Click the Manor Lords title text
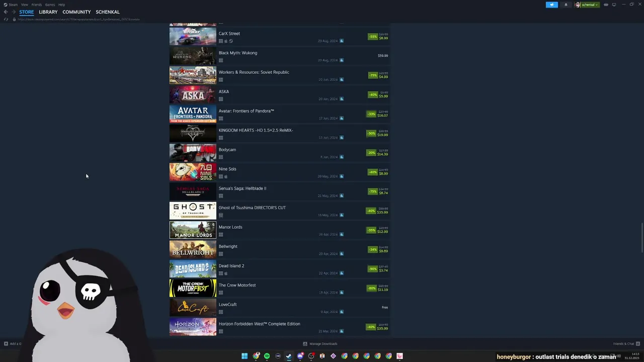644x362 pixels. coord(230,227)
